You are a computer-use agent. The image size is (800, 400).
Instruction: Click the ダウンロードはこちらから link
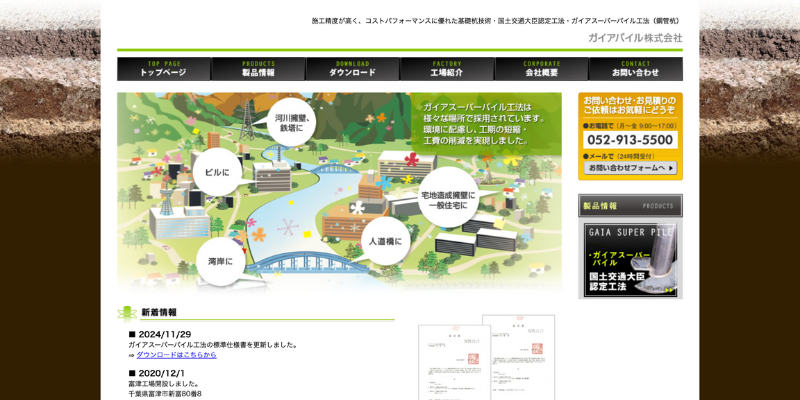click(x=176, y=355)
